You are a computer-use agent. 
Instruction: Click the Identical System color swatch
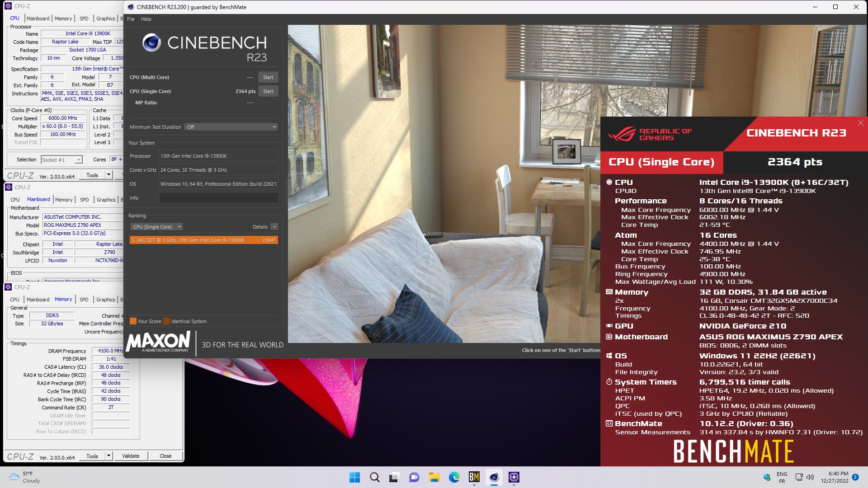166,321
